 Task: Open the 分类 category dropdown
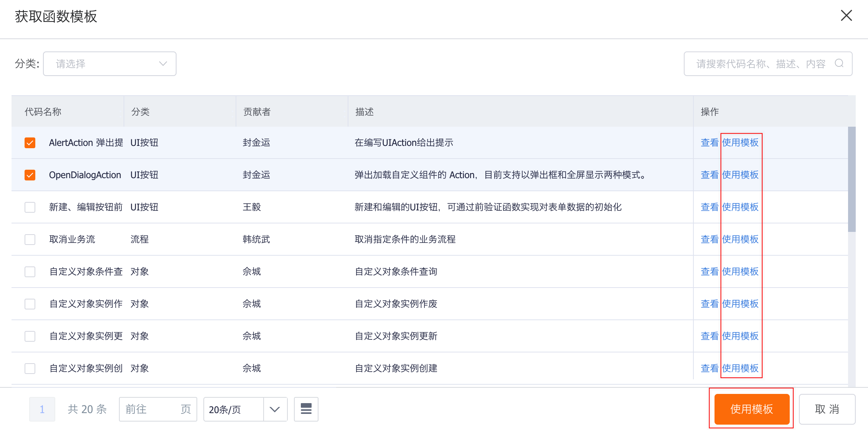(110, 64)
